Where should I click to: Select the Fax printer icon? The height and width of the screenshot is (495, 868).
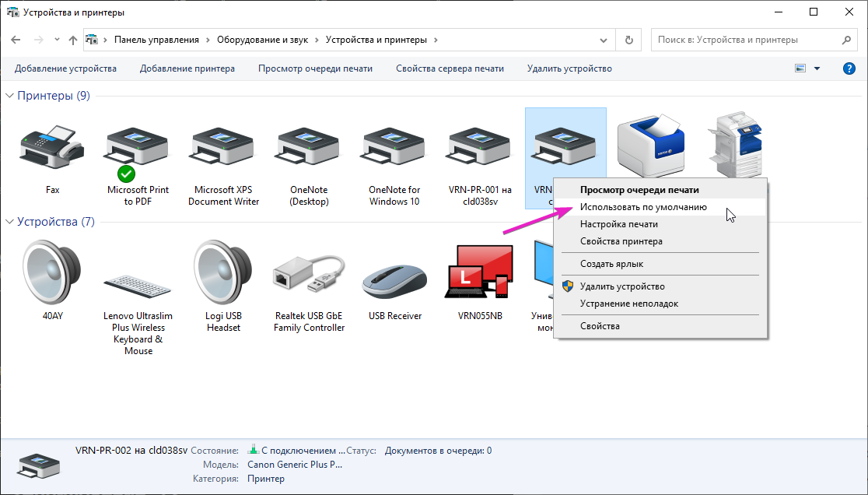point(51,146)
